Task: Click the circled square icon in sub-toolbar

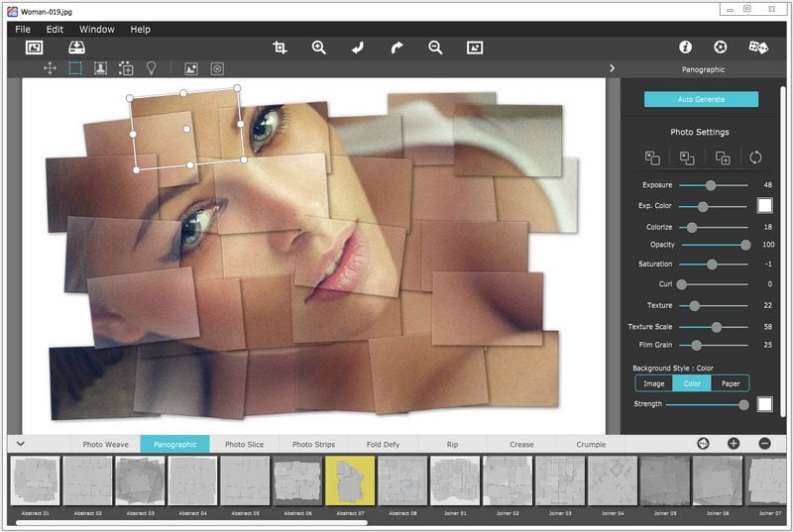Action: 217,68
